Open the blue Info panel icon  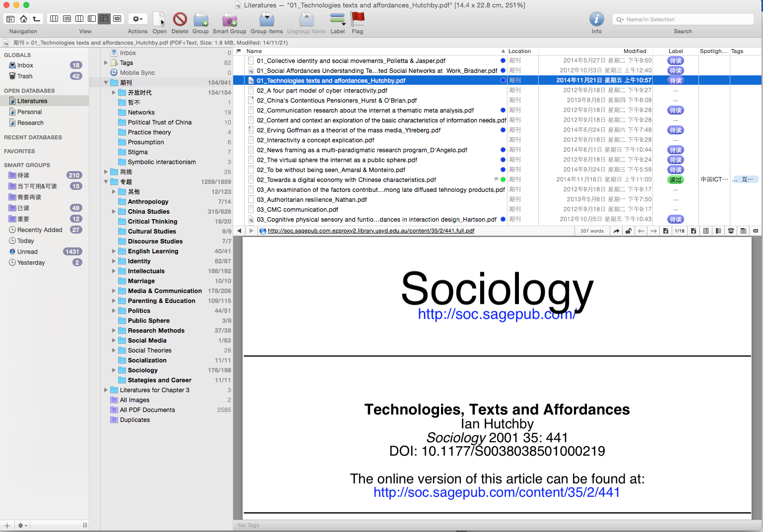point(596,19)
